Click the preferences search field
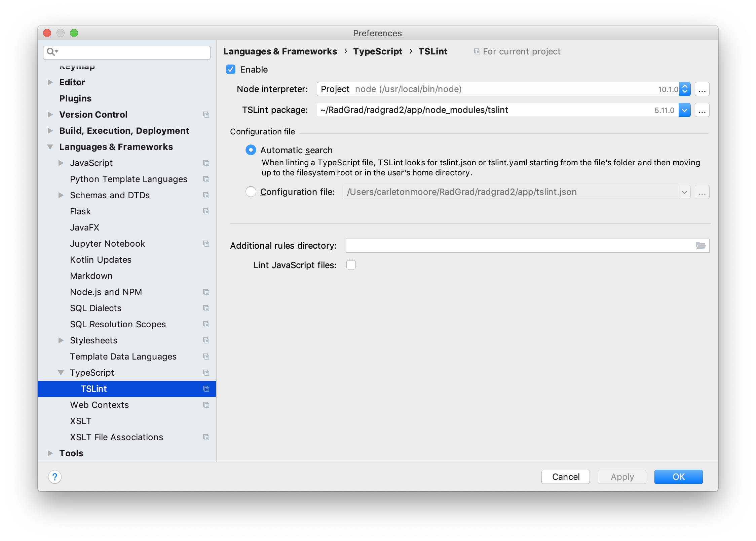 (x=127, y=52)
